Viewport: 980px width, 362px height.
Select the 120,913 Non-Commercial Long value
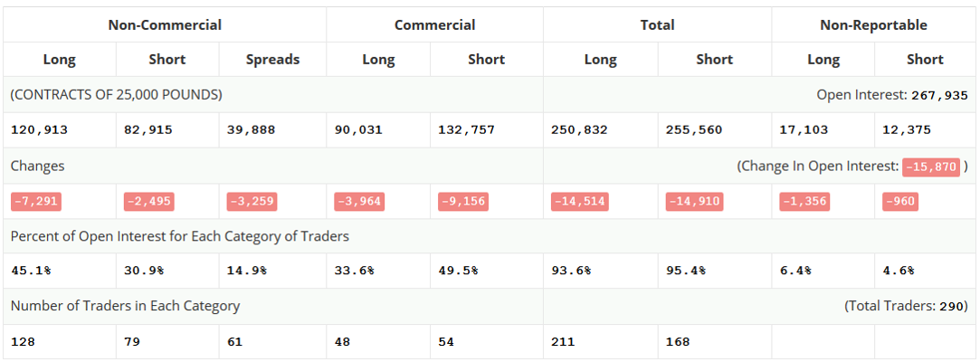coord(39,129)
